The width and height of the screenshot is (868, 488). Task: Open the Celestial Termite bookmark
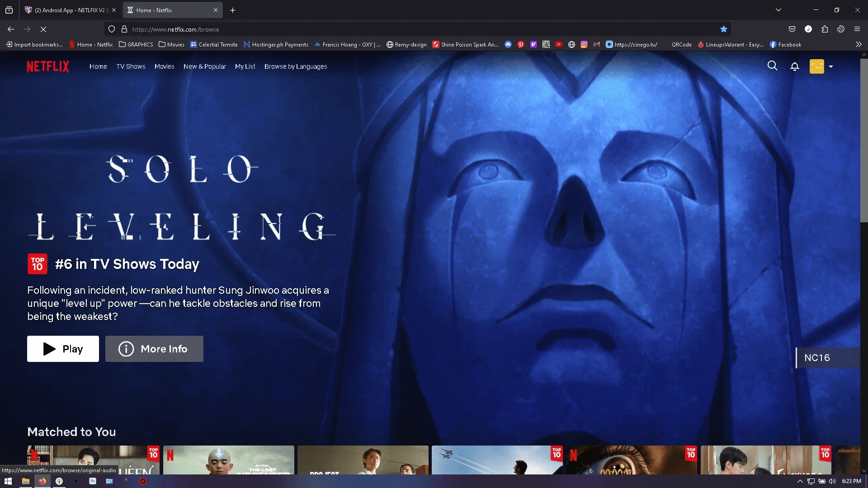214,44
